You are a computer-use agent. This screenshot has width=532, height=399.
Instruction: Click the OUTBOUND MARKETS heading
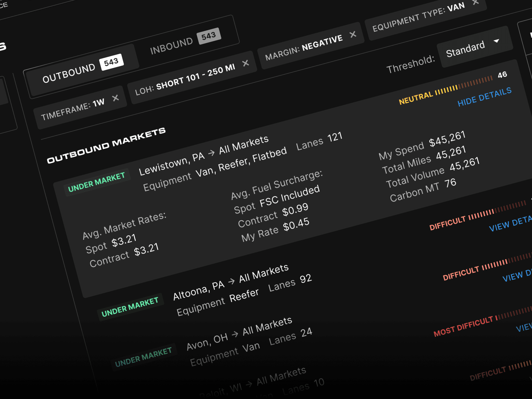106,145
